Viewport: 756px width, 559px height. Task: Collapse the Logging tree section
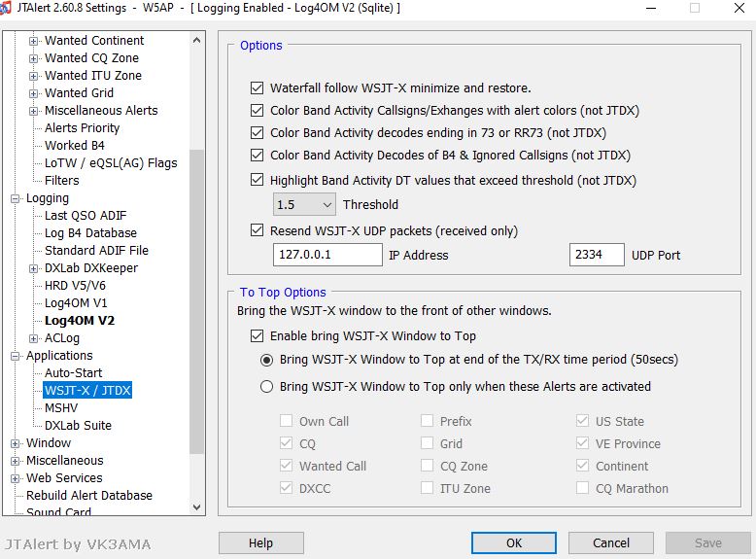coord(15,198)
